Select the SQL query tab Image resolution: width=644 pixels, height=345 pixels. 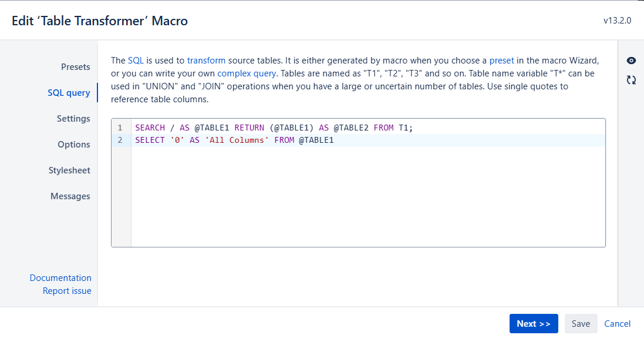click(x=69, y=93)
